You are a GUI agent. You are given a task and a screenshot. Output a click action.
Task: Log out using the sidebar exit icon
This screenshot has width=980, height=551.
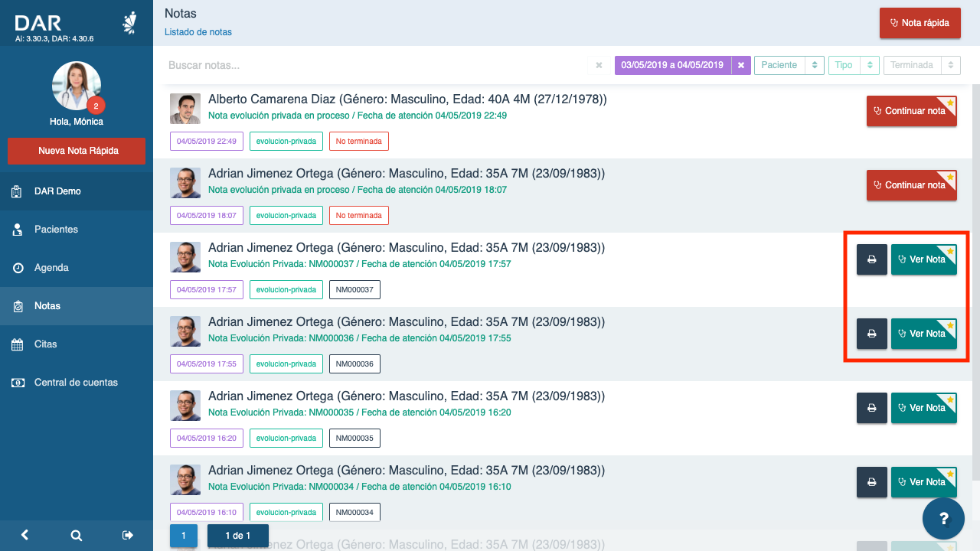(128, 536)
